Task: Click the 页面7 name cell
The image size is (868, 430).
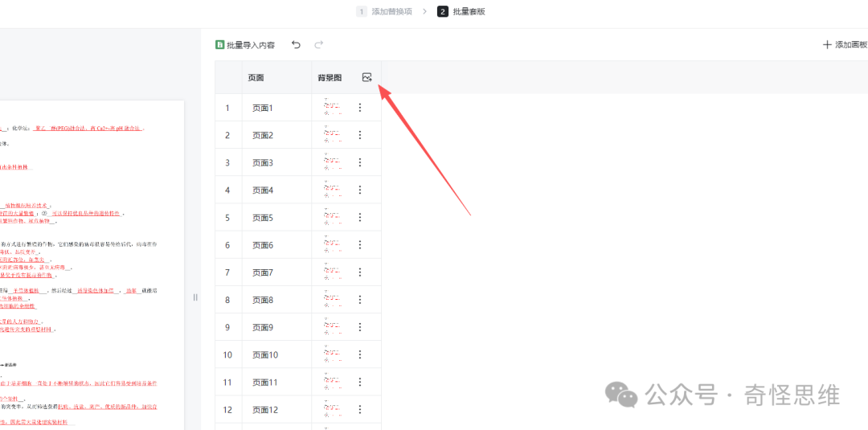Action: click(276, 272)
